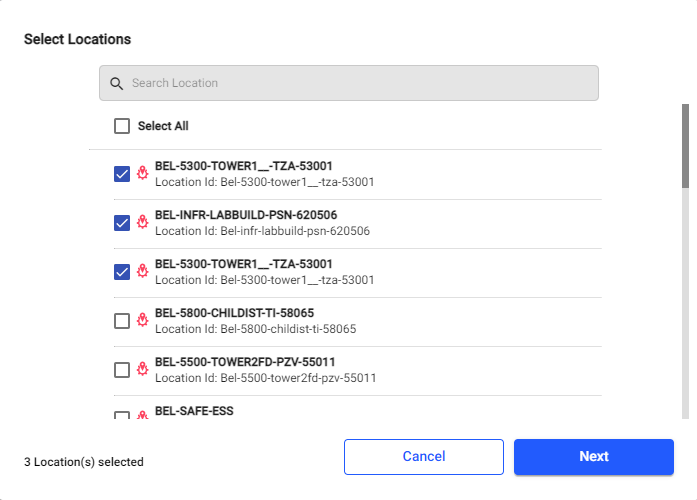Click the magnifier icon in the search box
This screenshot has height=500, width=697.
pyautogui.click(x=116, y=83)
